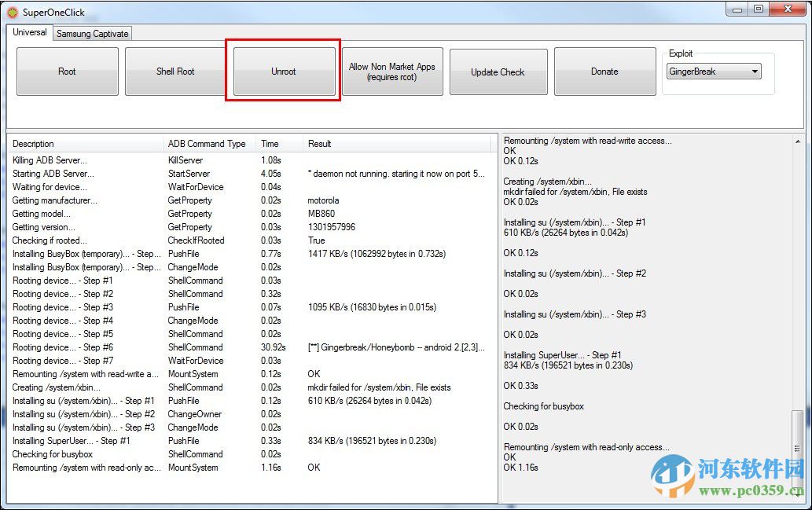Viewport: 812px width, 510px height.
Task: Sort by Result column header
Action: (x=396, y=144)
